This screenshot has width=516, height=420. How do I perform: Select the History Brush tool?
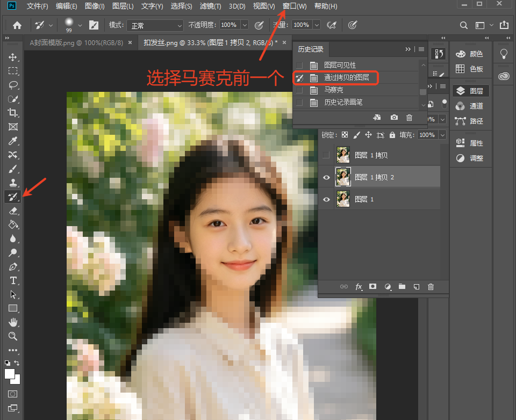(13, 197)
